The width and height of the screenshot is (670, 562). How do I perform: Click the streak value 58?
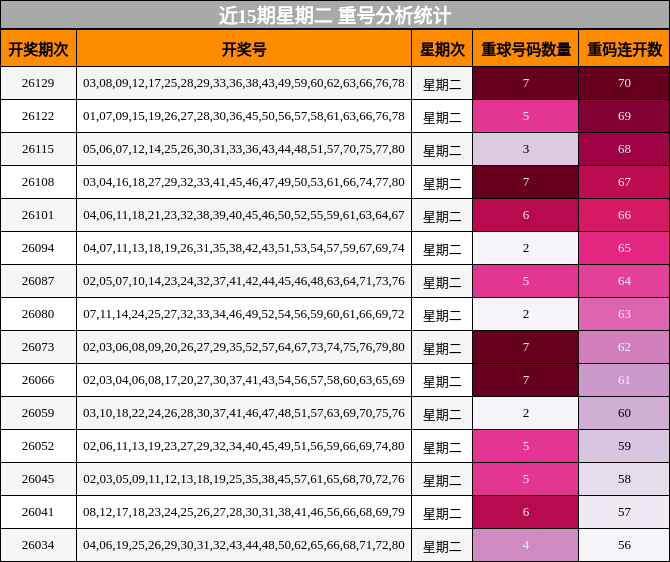(x=624, y=479)
